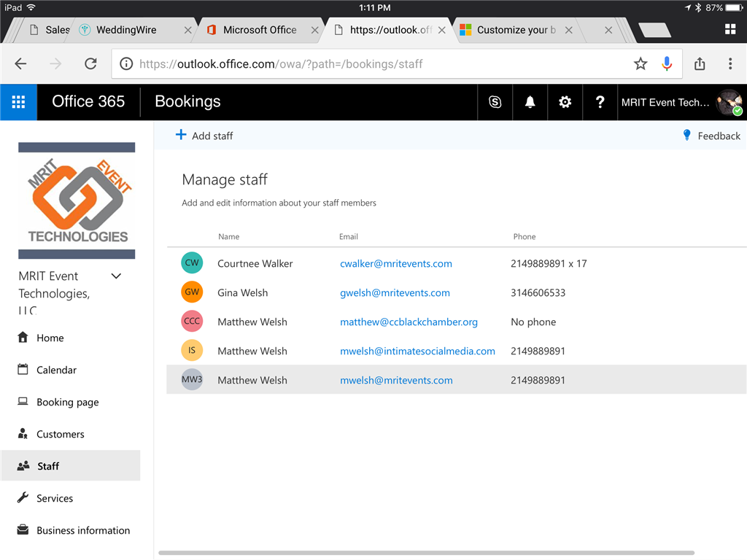Click the horizontal scrollbar at bottom
The width and height of the screenshot is (747, 560).
426,553
